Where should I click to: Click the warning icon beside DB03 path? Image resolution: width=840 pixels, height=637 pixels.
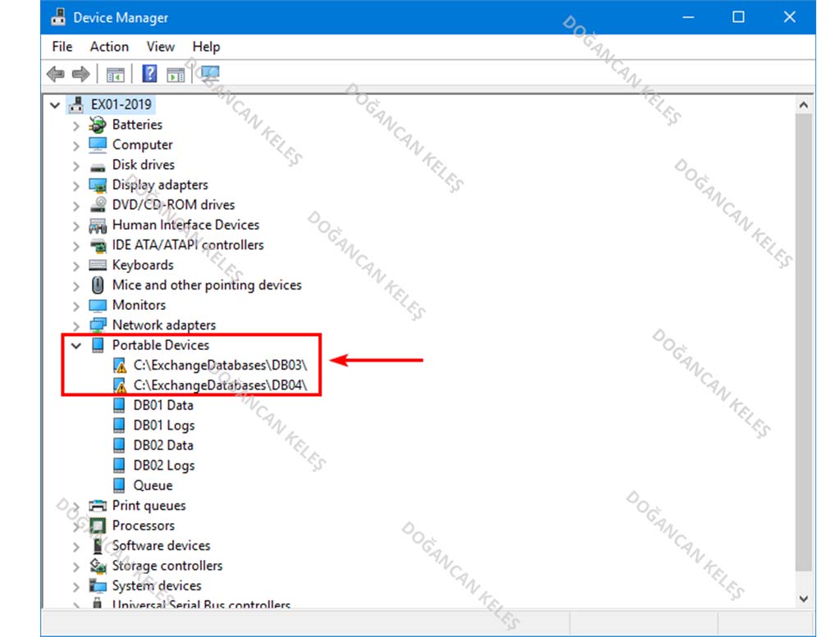[x=120, y=366]
